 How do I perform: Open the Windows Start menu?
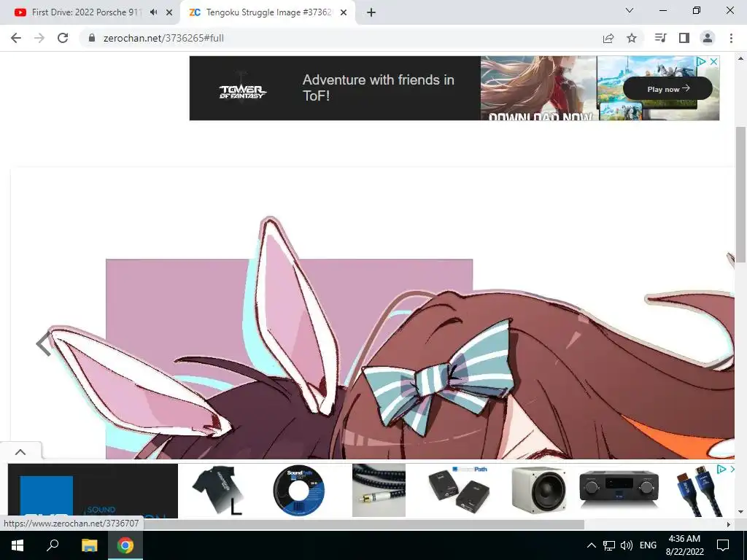tap(18, 545)
